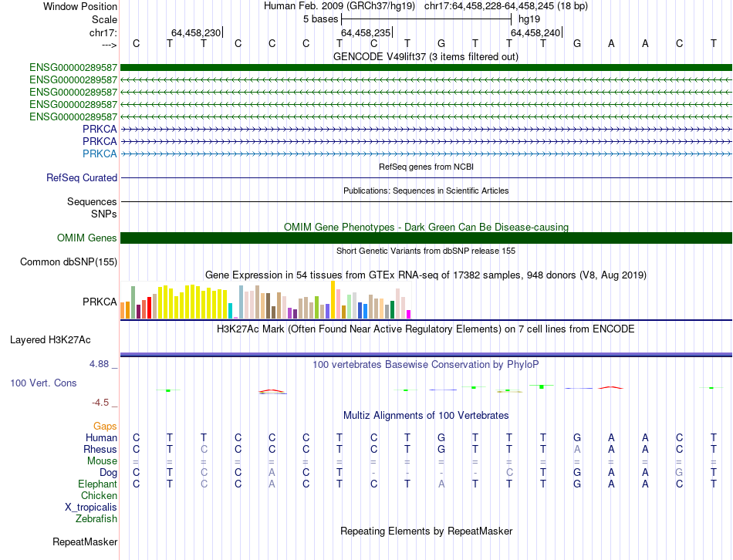The image size is (733, 560).
Task: Click the Zebrafish species label
Action: tap(96, 519)
